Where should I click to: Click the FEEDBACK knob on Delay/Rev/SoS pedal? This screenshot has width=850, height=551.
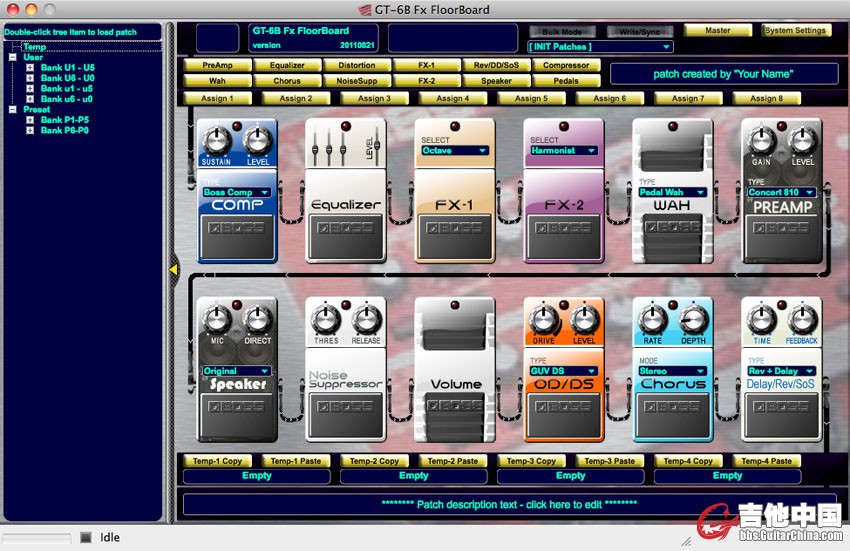[x=802, y=320]
